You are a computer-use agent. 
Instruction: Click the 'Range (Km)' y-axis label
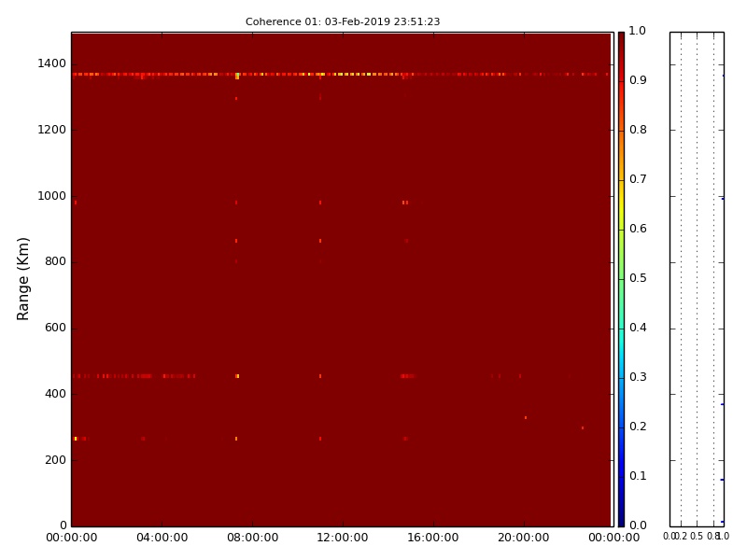22,278
